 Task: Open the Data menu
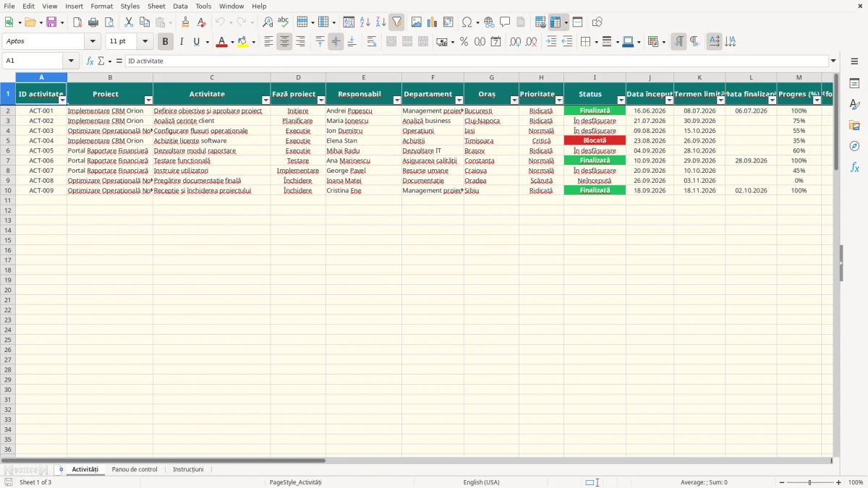(x=180, y=6)
